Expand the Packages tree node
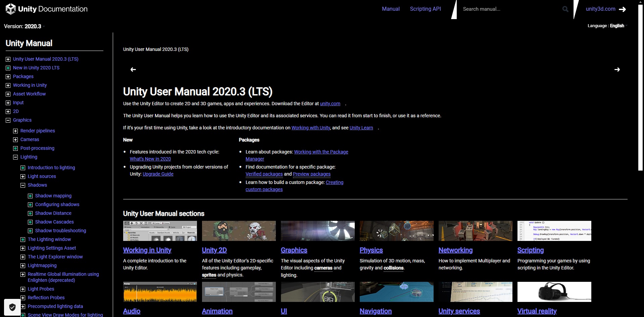Image resolution: width=644 pixels, height=317 pixels. click(8, 77)
